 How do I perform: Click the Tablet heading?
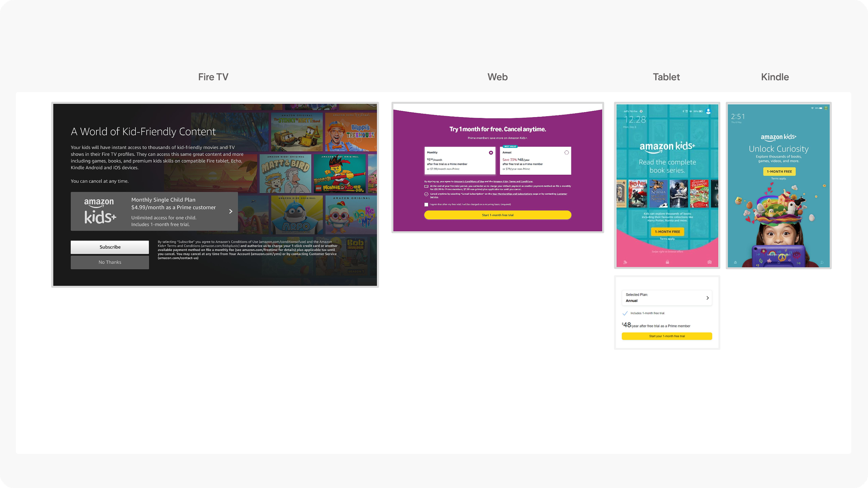[x=666, y=77]
